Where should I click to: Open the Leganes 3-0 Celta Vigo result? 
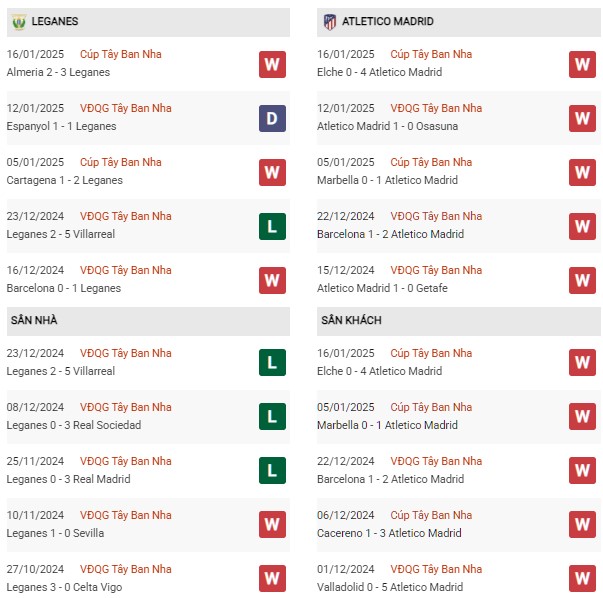click(64, 587)
